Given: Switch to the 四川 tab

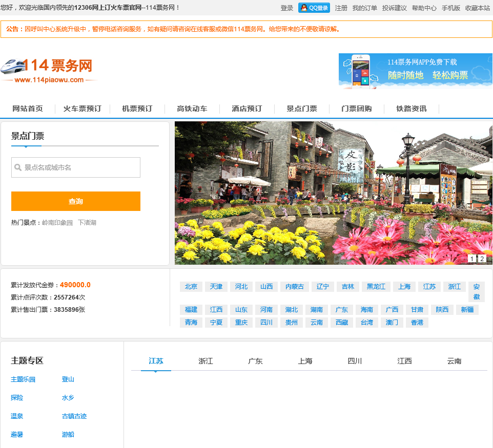Looking at the screenshot, I should [355, 361].
